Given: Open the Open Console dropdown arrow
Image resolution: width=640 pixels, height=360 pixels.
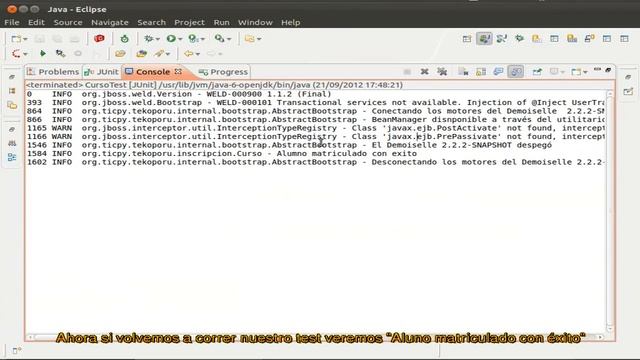Looking at the screenshot, I should [585, 72].
